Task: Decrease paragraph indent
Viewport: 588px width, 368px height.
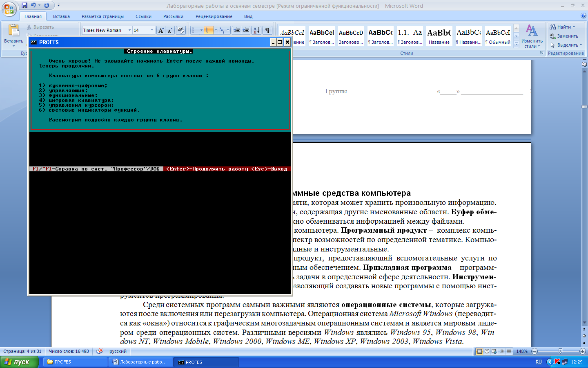Action: pyautogui.click(x=237, y=30)
